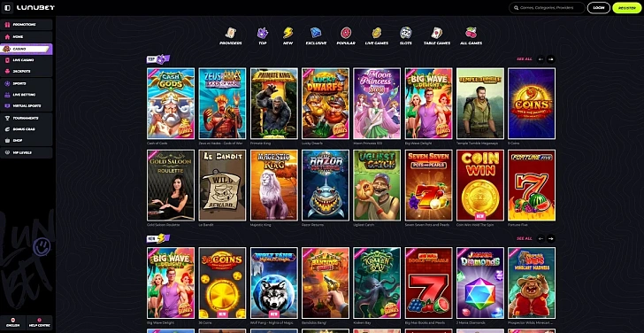The height and width of the screenshot is (333, 644).
Task: Open the Live Games category icon
Action: tap(377, 35)
